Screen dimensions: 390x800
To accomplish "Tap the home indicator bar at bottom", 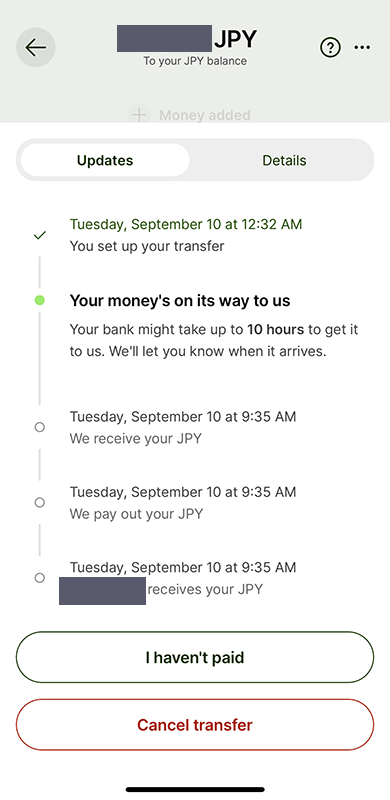I will [195, 789].
